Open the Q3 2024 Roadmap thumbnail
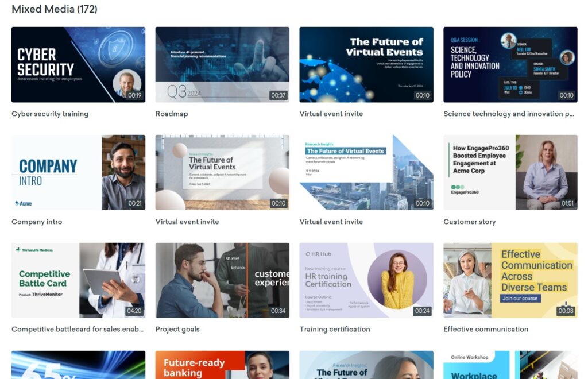This screenshot has width=588, height=379. [x=222, y=64]
